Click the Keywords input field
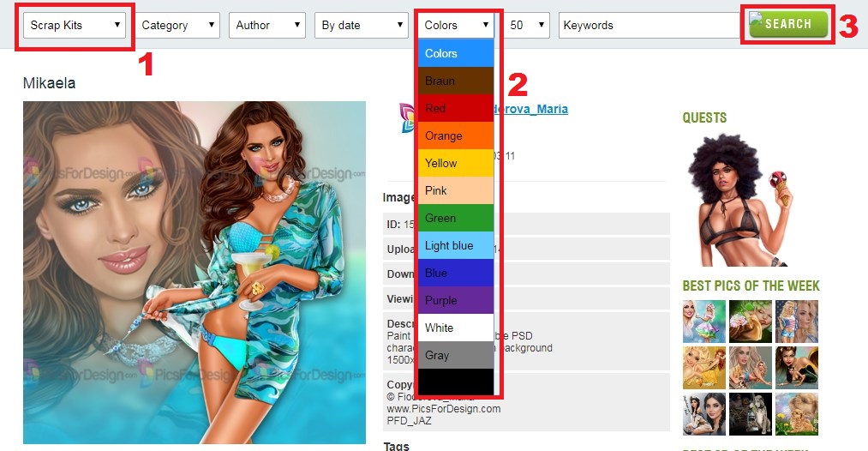The image size is (868, 451). (650, 25)
